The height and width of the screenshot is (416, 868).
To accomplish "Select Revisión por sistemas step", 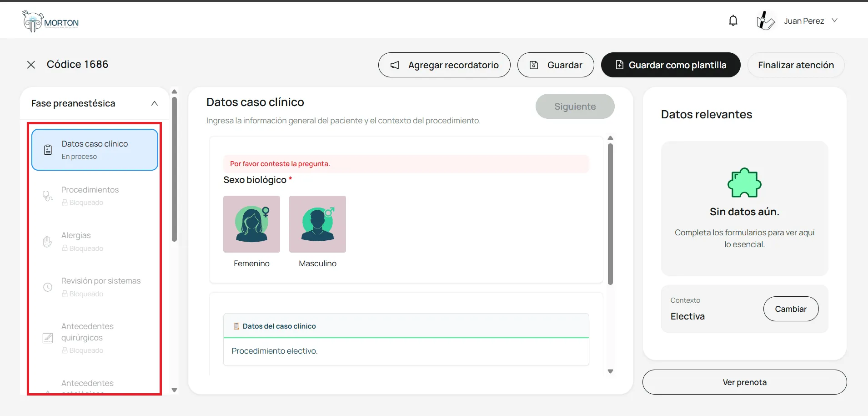I will (x=95, y=287).
